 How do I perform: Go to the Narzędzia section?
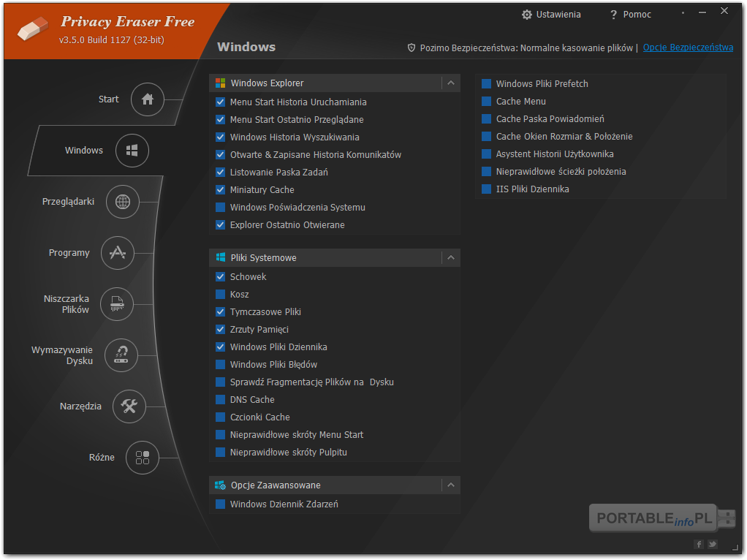(x=80, y=406)
